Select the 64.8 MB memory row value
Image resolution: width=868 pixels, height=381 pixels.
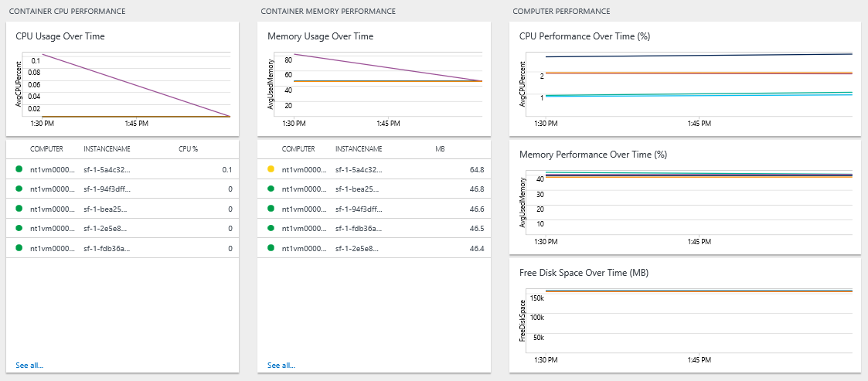point(476,169)
